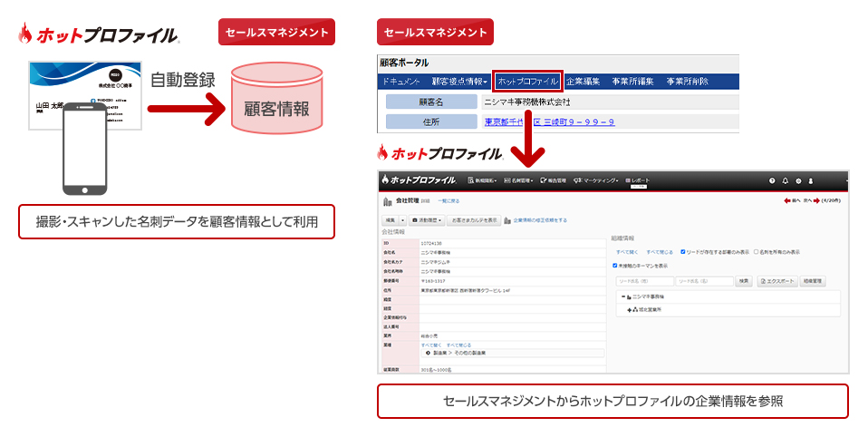Screen dimensions: 868x437
Task: Expand the 城北営業所 tree node
Action: tap(631, 309)
